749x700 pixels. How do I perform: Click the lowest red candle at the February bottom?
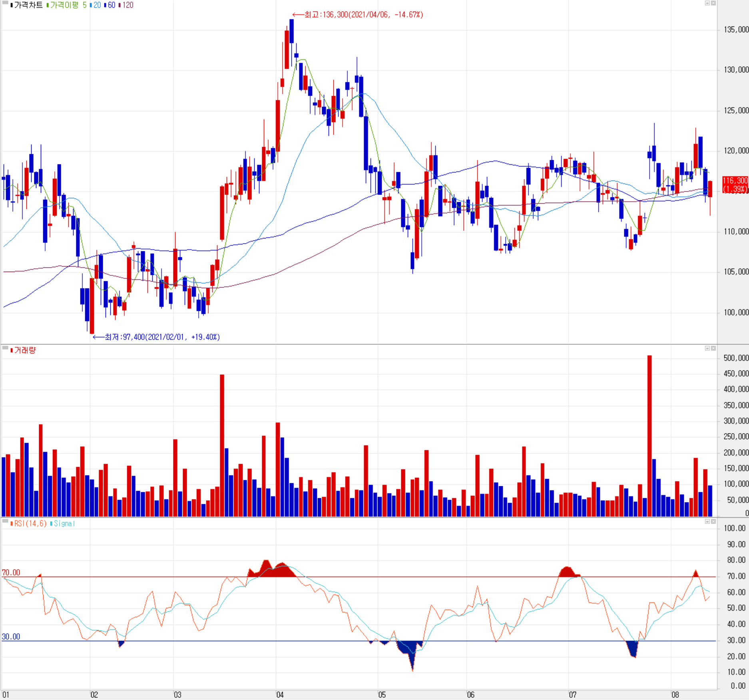[x=92, y=306]
